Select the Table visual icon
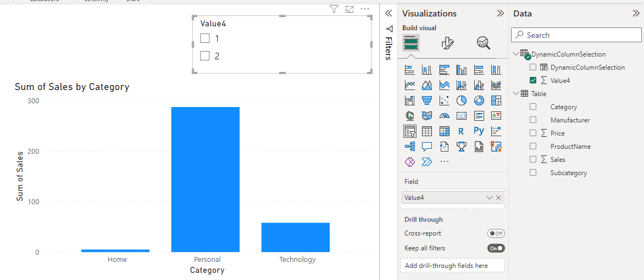The width and height of the screenshot is (644, 280). [427, 131]
